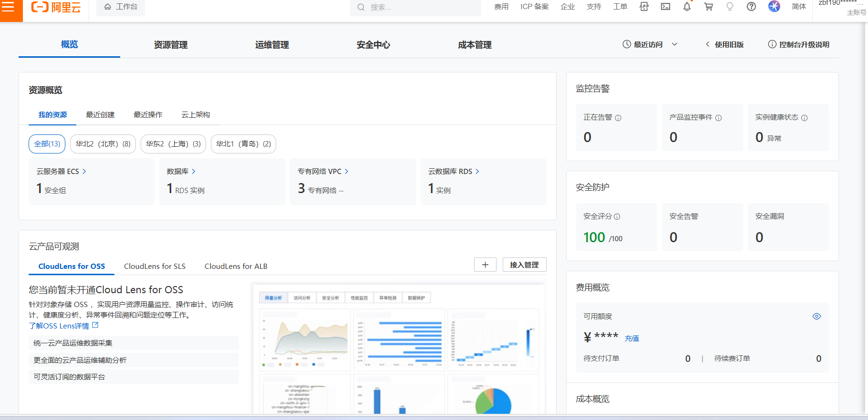Viewport: 868px width, 420px height.
Task: Open ICP 备案 in header
Action: [x=535, y=7]
